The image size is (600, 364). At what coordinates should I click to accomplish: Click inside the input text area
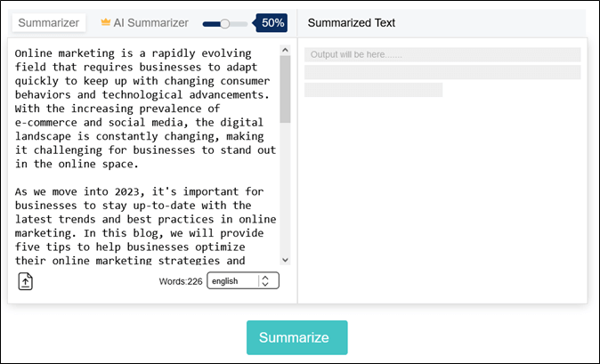click(x=142, y=151)
